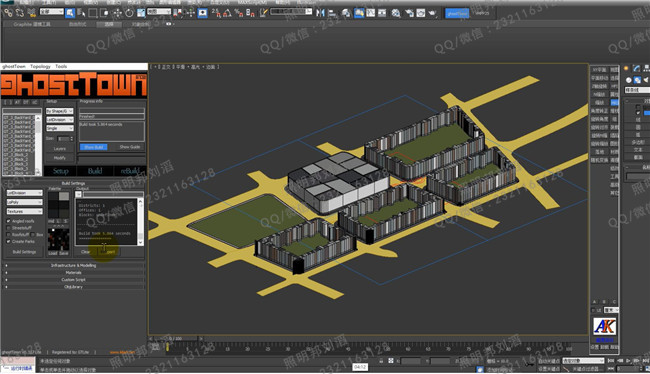
Task: Activate the Select and Scale tool
Action: tap(141, 13)
